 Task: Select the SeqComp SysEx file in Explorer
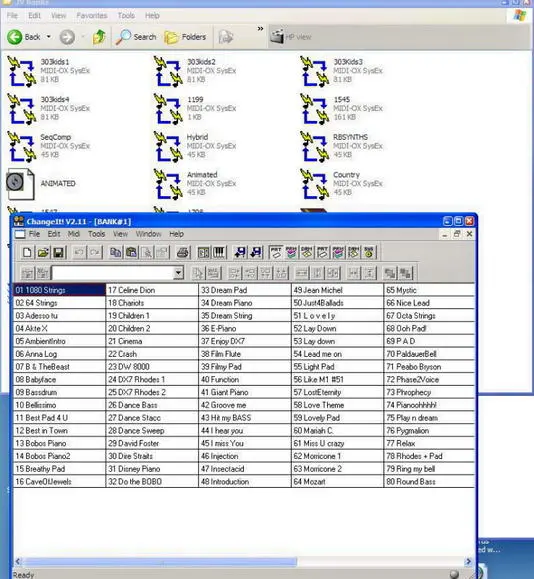coord(48,146)
